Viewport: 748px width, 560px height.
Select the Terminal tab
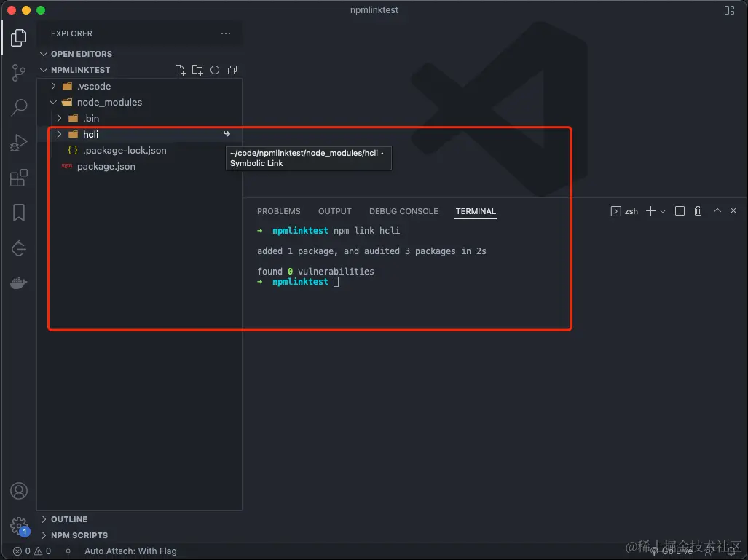click(476, 211)
